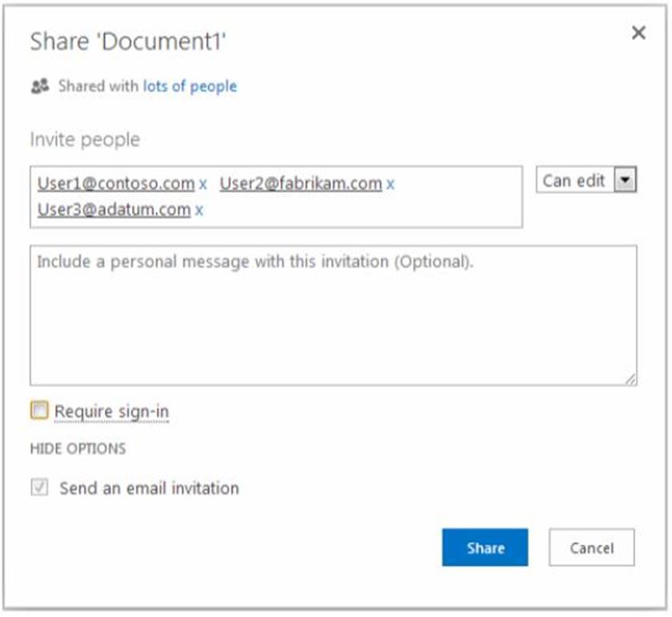Select the User2@fabrikam.com recipient entry
The height and width of the screenshot is (617, 672).
pos(300,184)
